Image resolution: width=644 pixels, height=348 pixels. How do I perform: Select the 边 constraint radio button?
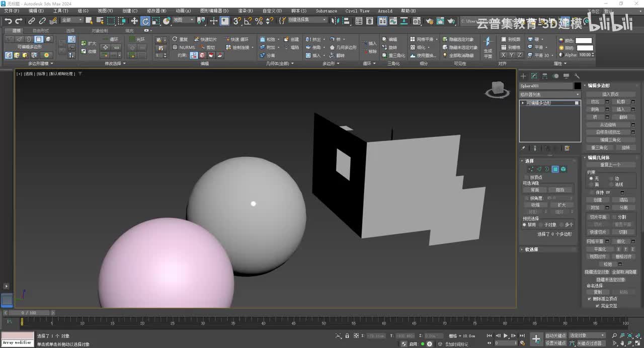(x=611, y=179)
